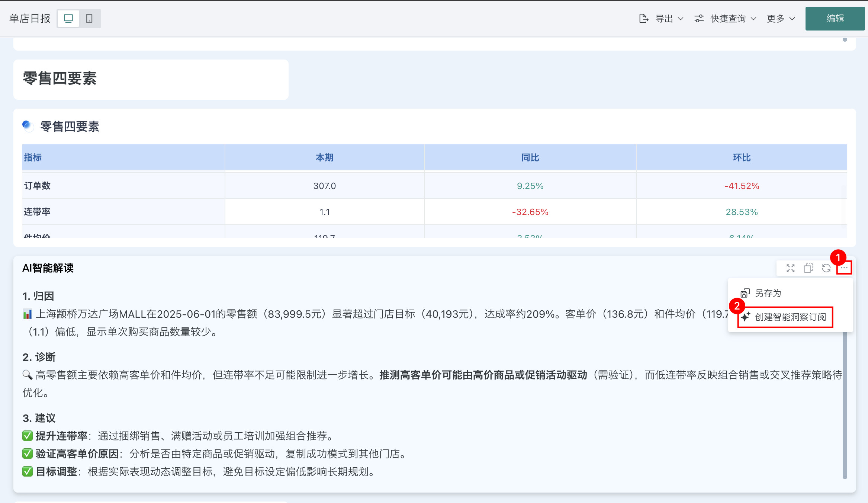Click the sparkle icon for 创建智能洞察订阅
Screen dimensions: 868x503
tap(745, 317)
